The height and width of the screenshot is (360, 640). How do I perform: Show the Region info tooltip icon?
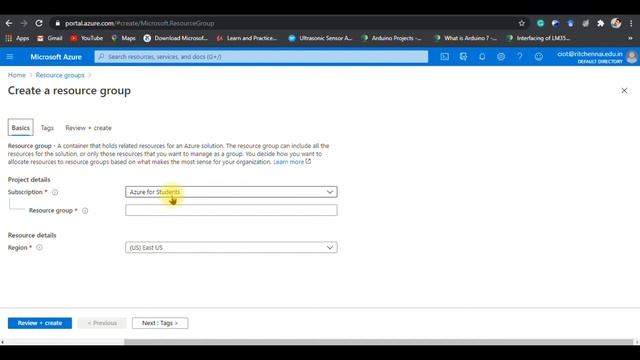[39, 247]
